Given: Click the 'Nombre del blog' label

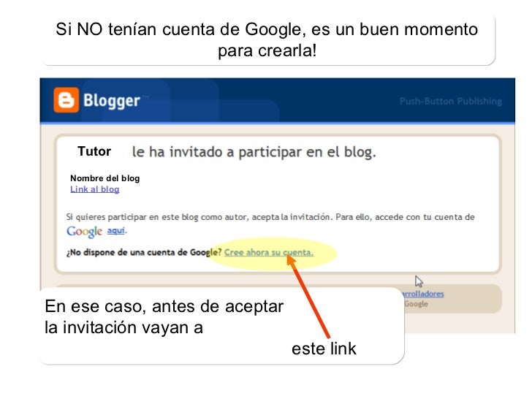Looking at the screenshot, I should 104,178.
